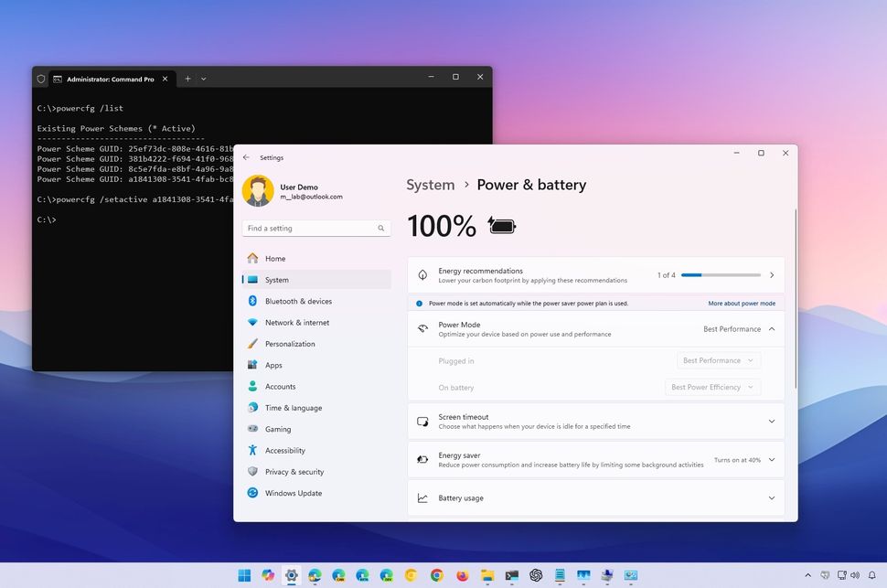Open the On battery power mode dropdown
This screenshot has width=887, height=588.
(x=713, y=387)
